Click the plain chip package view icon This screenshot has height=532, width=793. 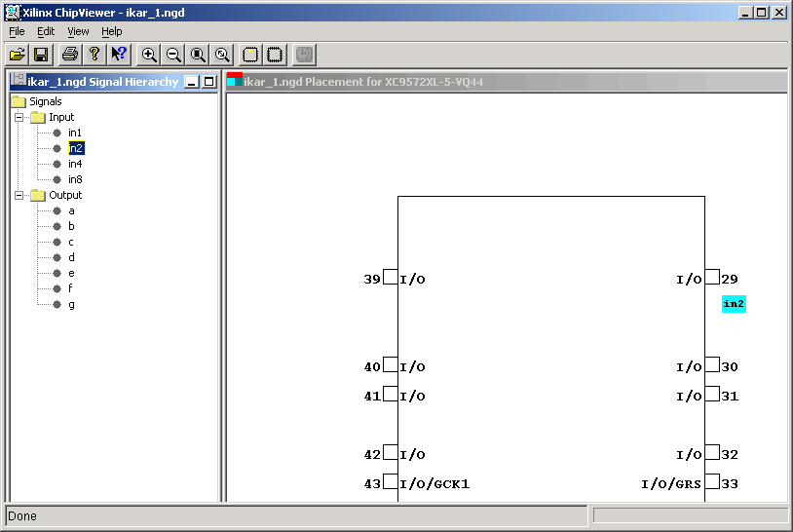[x=275, y=55]
